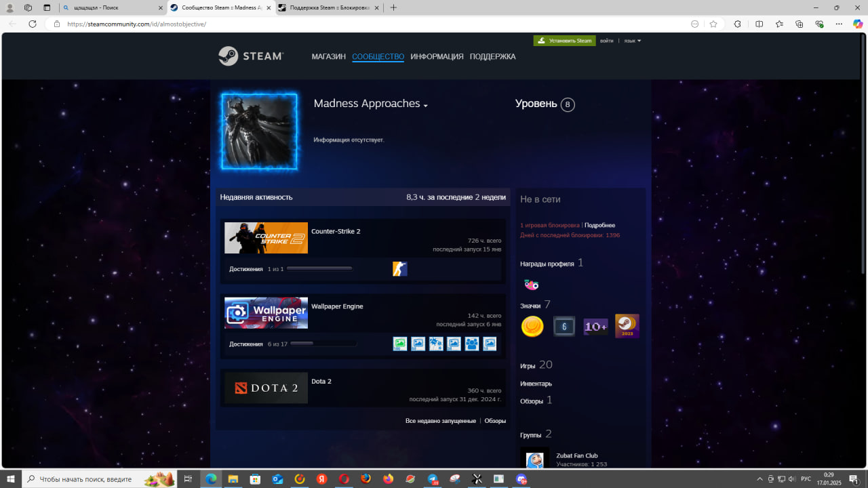The height and width of the screenshot is (488, 868).
Task: Open File Explorer from the taskbar
Action: [233, 479]
